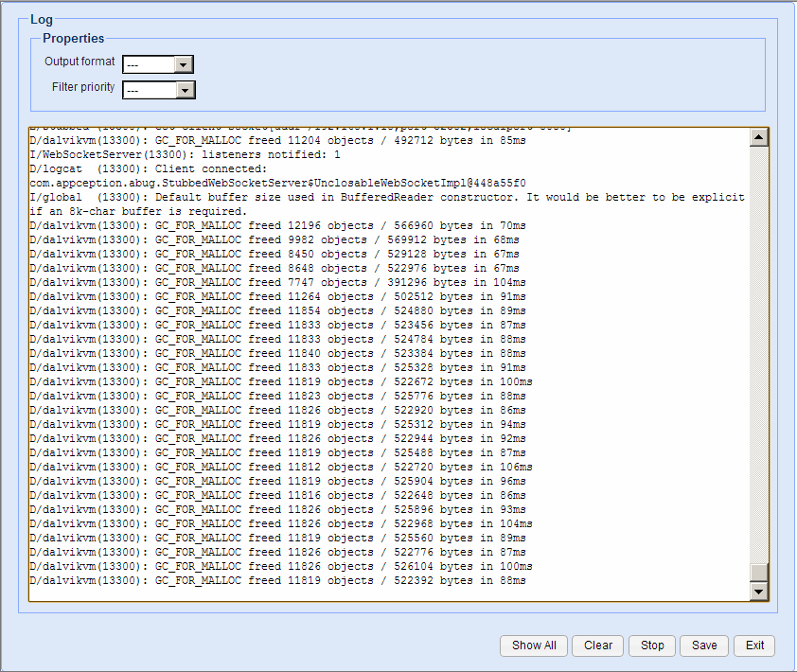The height and width of the screenshot is (672, 797).
Task: Click log line with 525896 bytes
Action: point(277,510)
